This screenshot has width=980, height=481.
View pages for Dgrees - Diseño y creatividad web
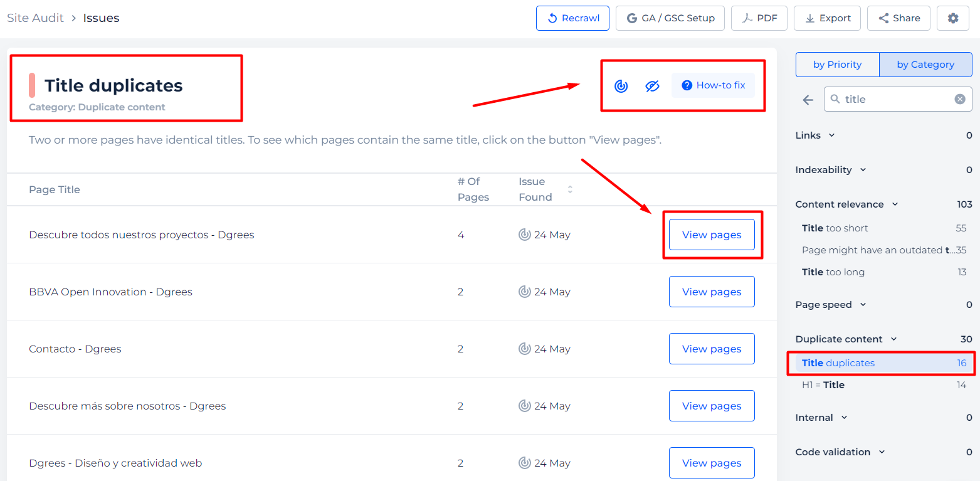pyautogui.click(x=712, y=463)
